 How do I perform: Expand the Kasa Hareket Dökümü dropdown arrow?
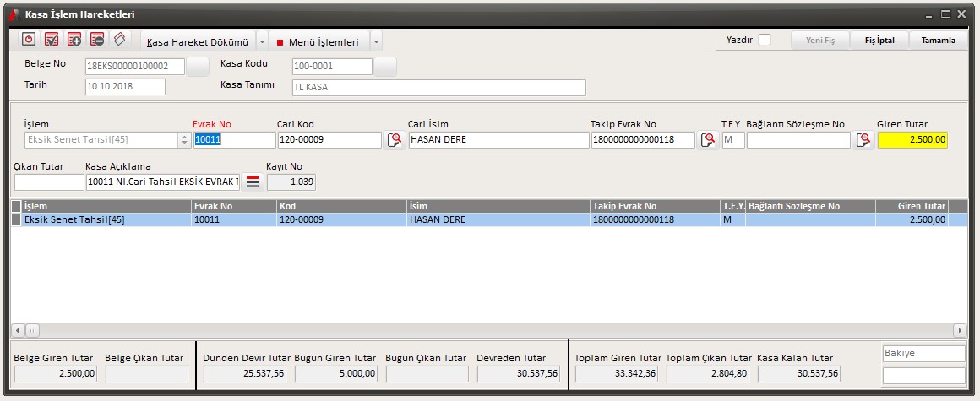(262, 41)
